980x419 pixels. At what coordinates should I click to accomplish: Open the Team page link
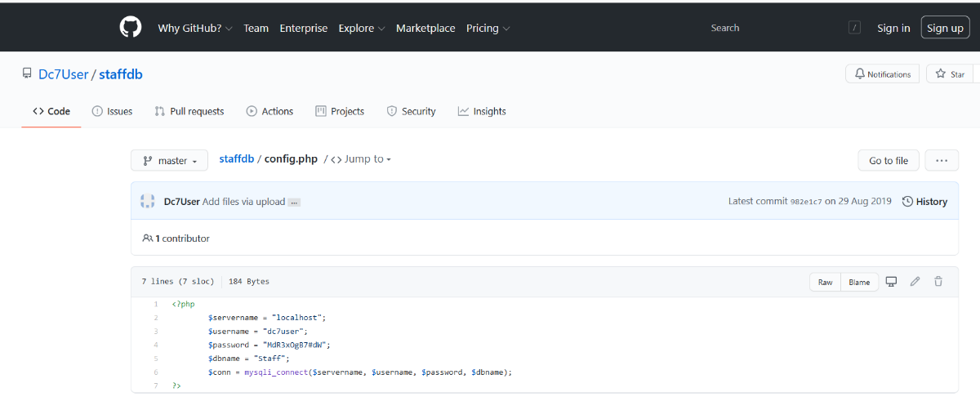click(x=256, y=28)
